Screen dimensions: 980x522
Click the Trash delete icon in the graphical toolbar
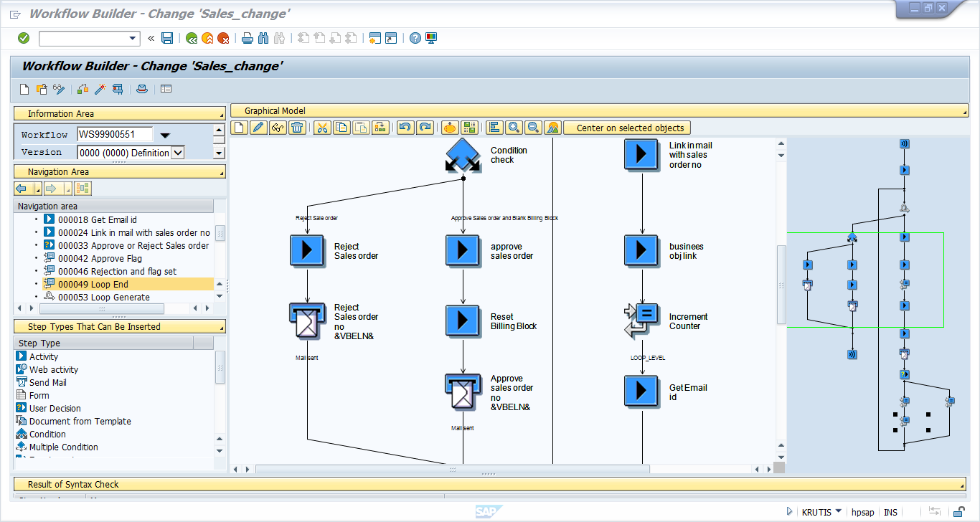click(297, 127)
